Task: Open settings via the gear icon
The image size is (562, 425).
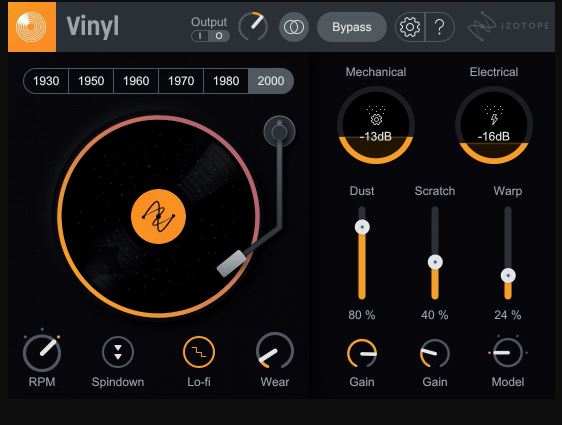Action: pos(410,27)
